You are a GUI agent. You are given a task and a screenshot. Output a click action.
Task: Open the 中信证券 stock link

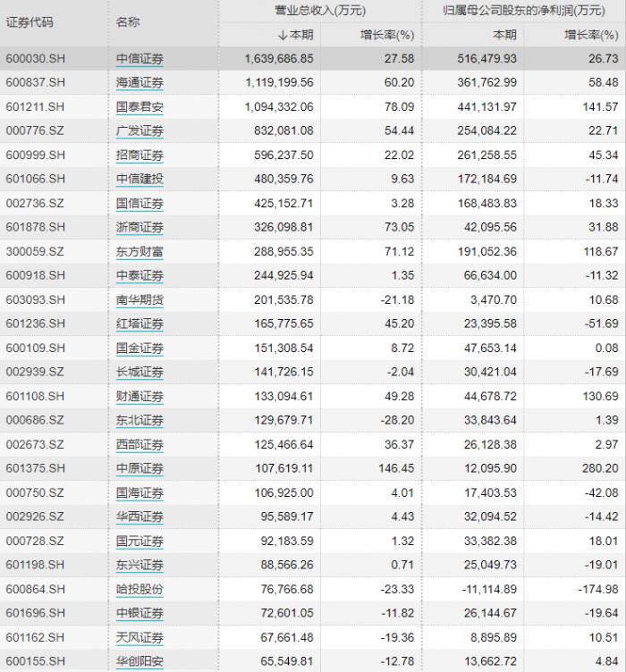(140, 59)
